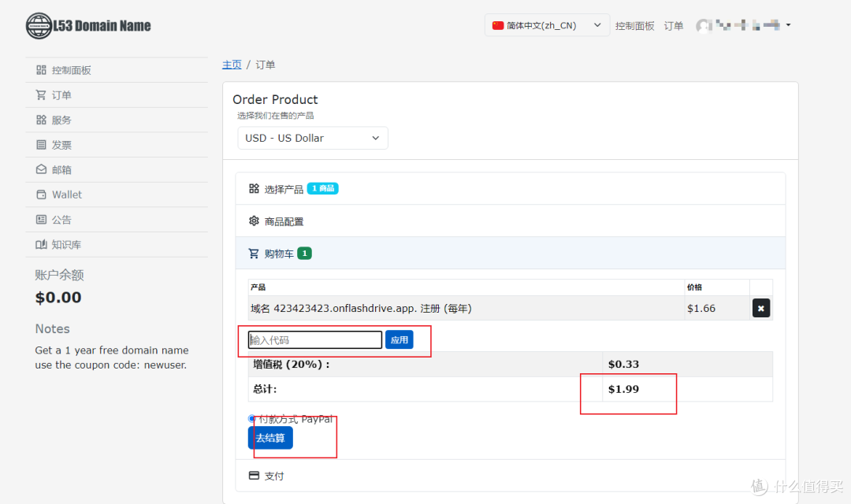This screenshot has height=504, width=851.
Task: Click the services icon beside 服务
Action: click(41, 120)
